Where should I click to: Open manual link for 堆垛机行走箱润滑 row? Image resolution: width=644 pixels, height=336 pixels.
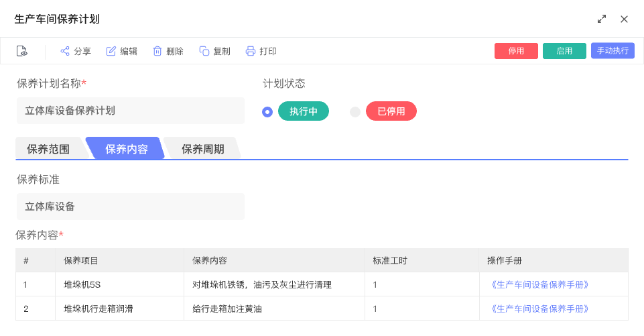click(x=540, y=309)
